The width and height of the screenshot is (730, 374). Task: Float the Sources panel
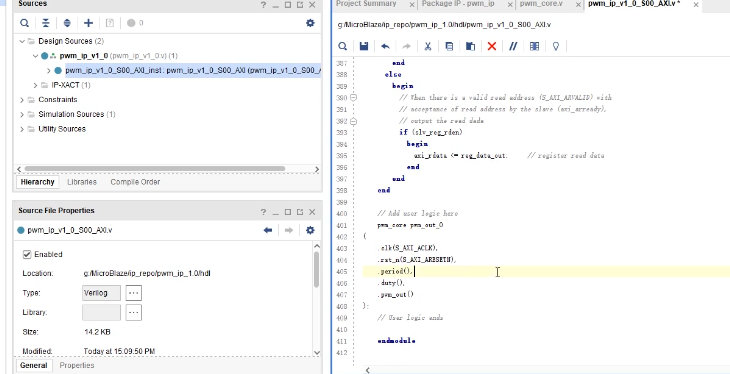point(300,5)
